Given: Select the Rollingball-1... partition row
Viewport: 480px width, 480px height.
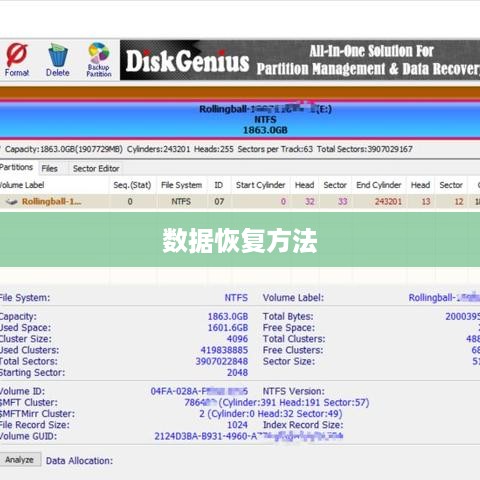Looking at the screenshot, I should pos(240,201).
